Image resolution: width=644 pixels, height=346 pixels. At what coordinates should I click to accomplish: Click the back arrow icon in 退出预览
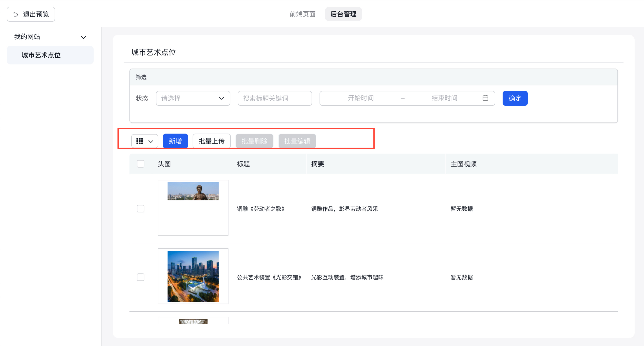click(16, 14)
